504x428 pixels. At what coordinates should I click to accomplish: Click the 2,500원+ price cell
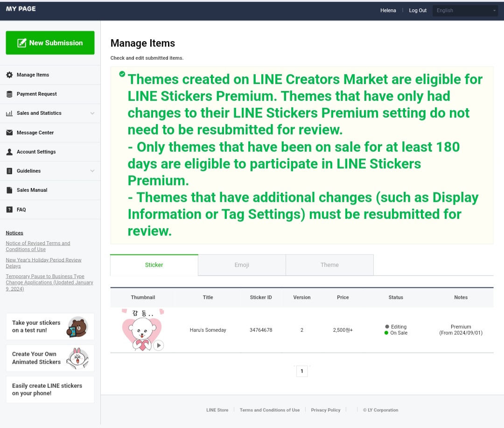[x=343, y=330]
